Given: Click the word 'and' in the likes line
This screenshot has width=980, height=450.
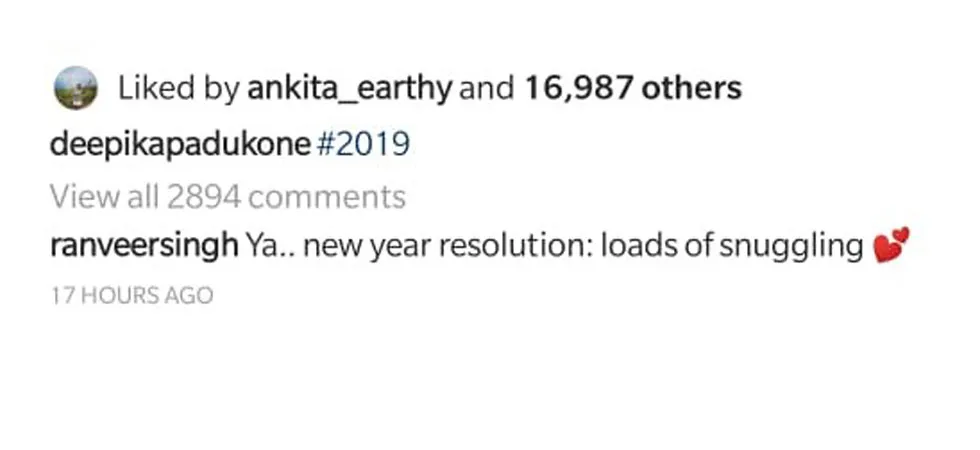Looking at the screenshot, I should (487, 88).
